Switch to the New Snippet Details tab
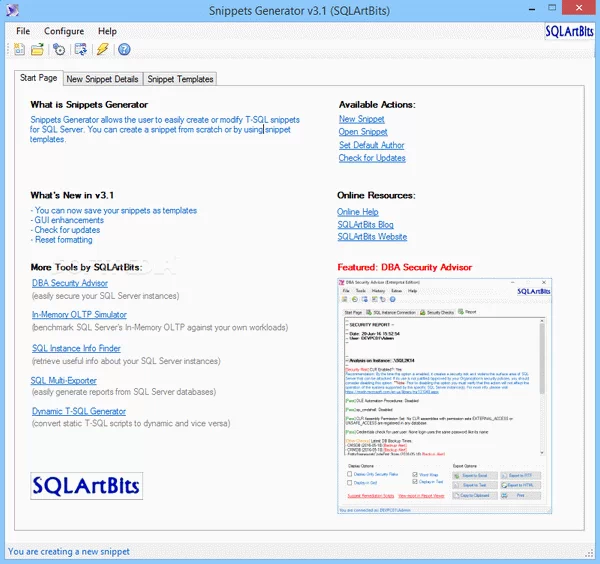The image size is (600, 564). [x=102, y=79]
